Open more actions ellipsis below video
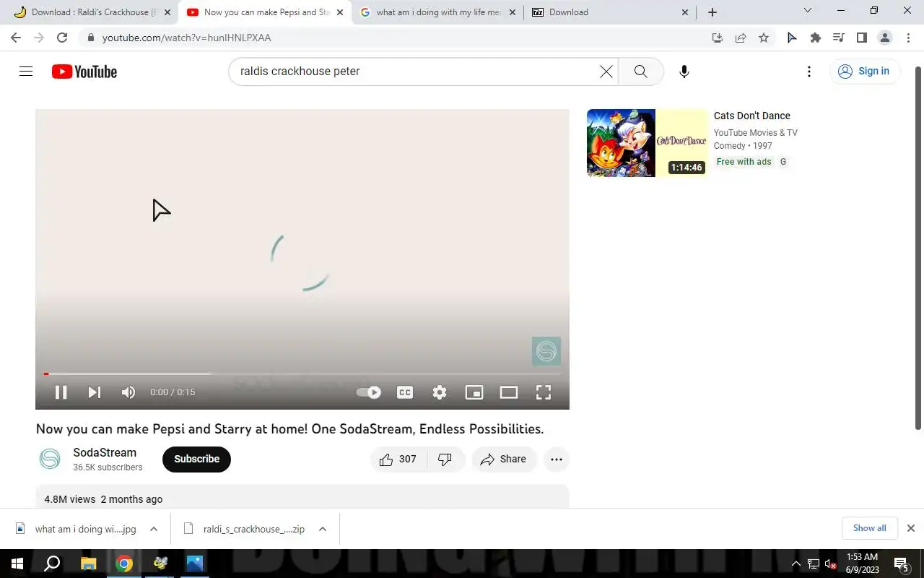924x578 pixels. tap(557, 459)
